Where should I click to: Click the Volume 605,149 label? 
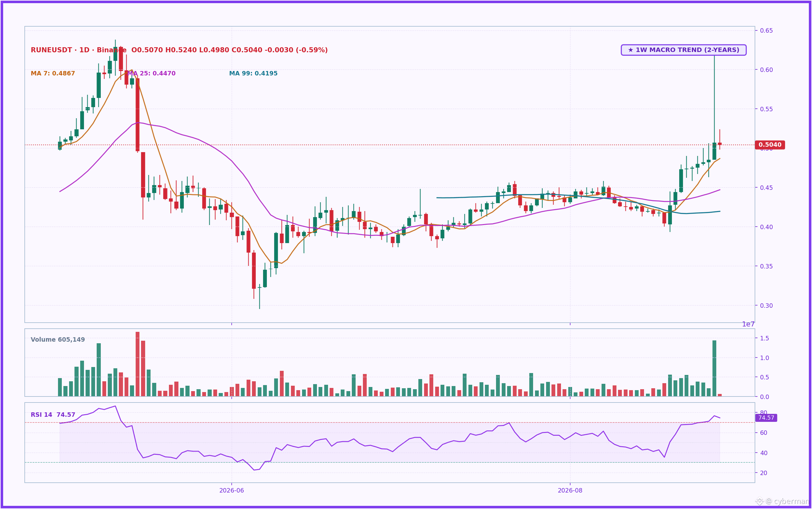[x=58, y=339]
